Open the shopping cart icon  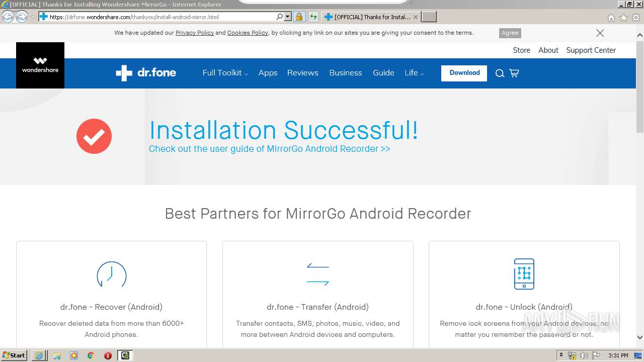514,73
